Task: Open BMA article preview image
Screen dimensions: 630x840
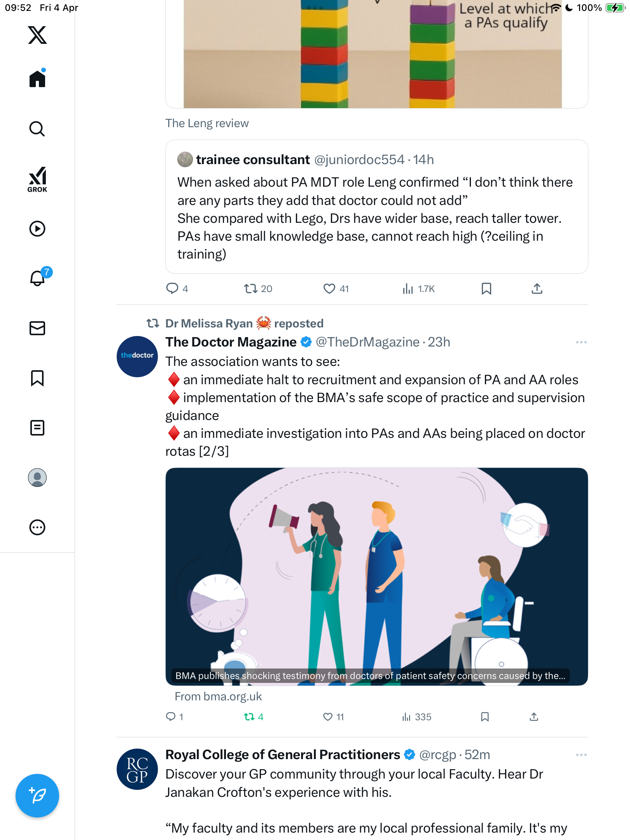Action: tap(376, 576)
